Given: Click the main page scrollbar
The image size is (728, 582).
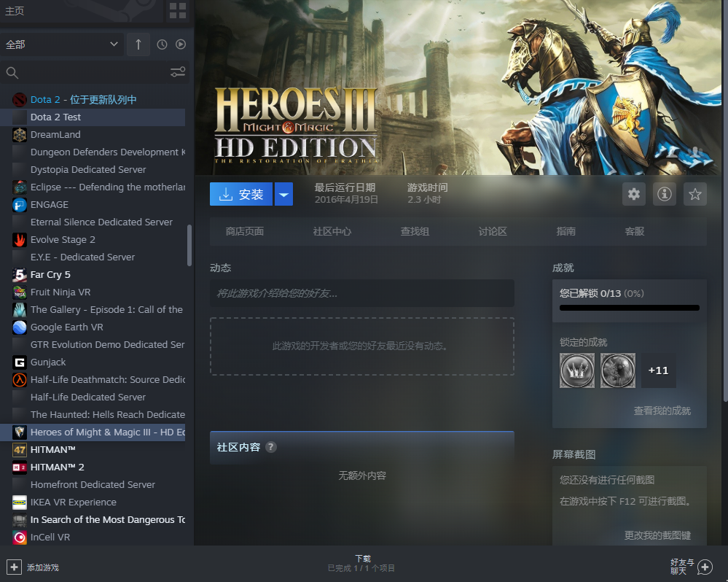Looking at the screenshot, I should 725,201.
